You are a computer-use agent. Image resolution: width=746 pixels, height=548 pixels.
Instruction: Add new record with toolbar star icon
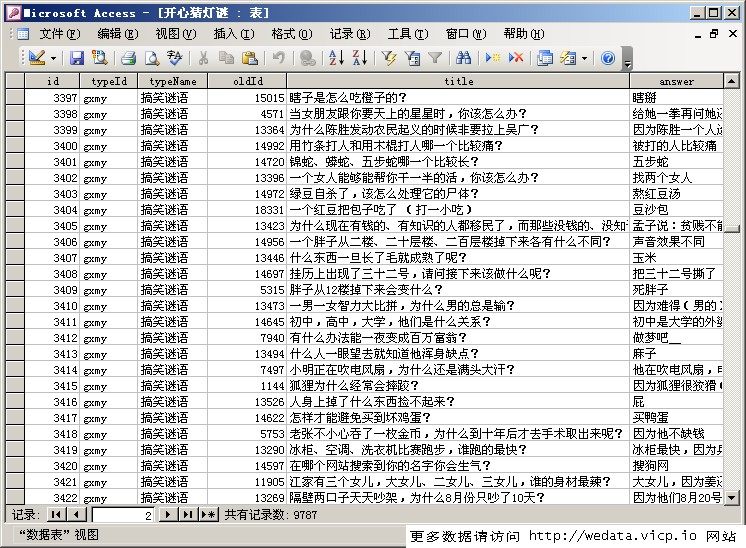coord(492,58)
